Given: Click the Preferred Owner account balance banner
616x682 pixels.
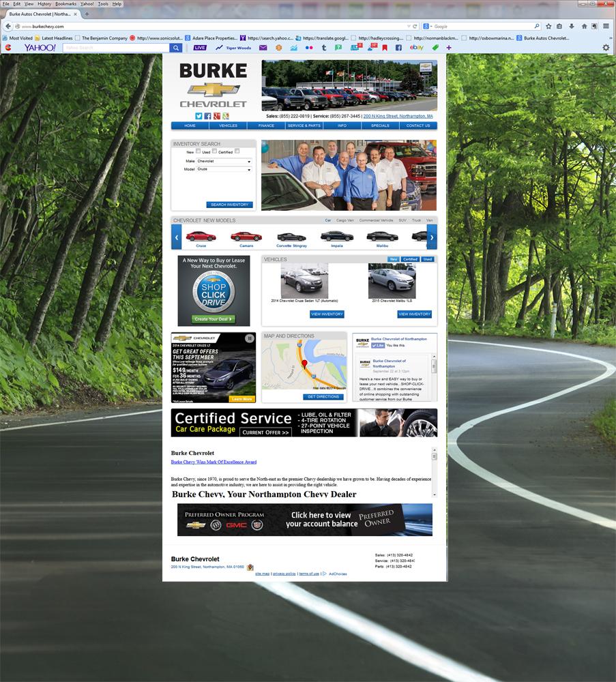Looking at the screenshot, I should point(304,520).
